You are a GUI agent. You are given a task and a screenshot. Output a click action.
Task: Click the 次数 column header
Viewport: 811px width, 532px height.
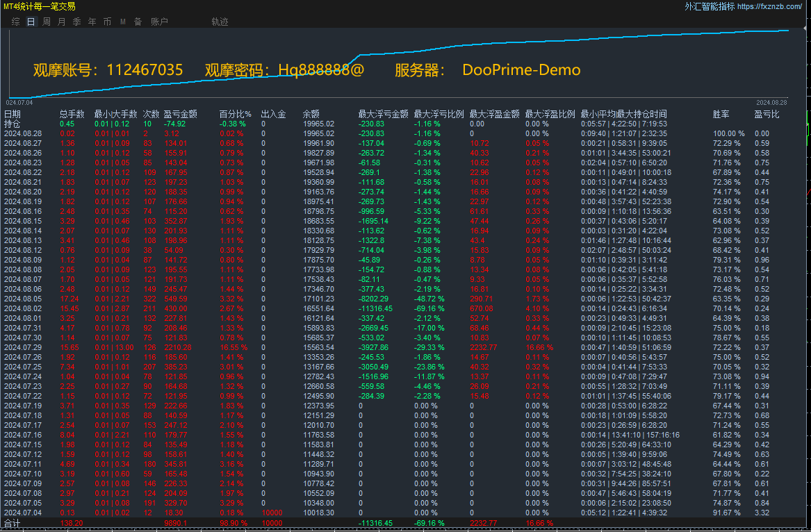pyautogui.click(x=151, y=115)
